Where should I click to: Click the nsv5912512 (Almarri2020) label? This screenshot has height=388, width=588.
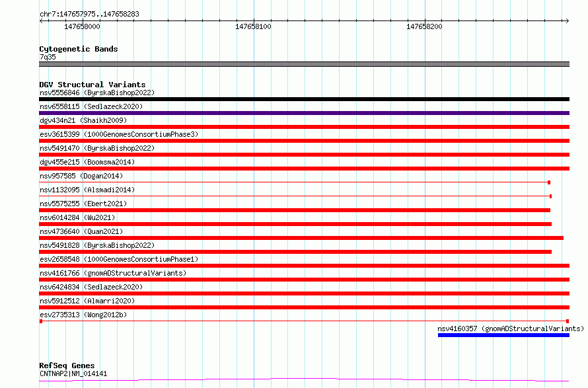point(87,301)
